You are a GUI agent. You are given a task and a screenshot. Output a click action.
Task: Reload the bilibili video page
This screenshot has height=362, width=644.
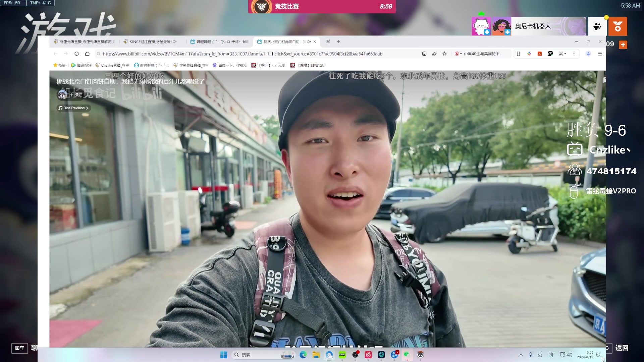point(76,54)
